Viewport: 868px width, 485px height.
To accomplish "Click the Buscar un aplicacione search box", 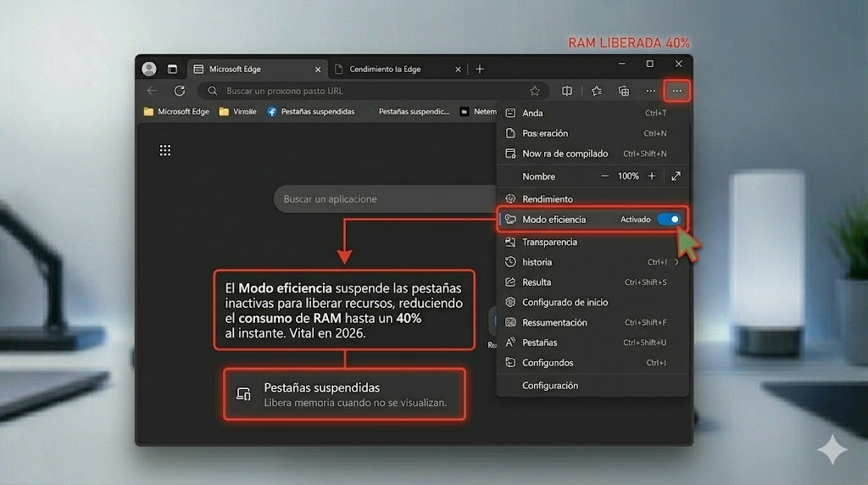I will coord(386,198).
